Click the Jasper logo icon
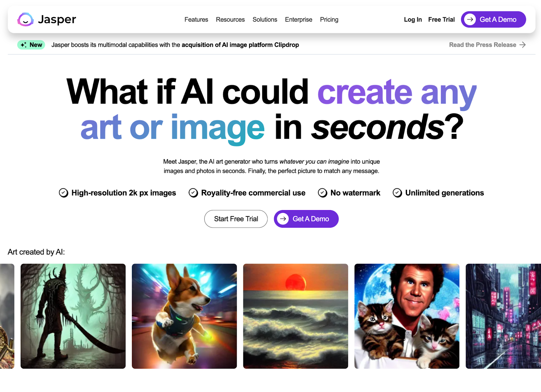Screen dimensions: 541x392 point(25,20)
